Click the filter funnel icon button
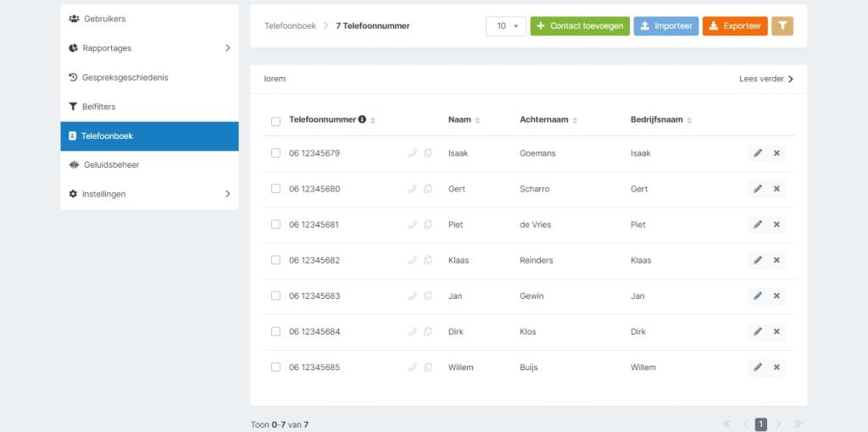The width and height of the screenshot is (868, 432). [x=782, y=26]
